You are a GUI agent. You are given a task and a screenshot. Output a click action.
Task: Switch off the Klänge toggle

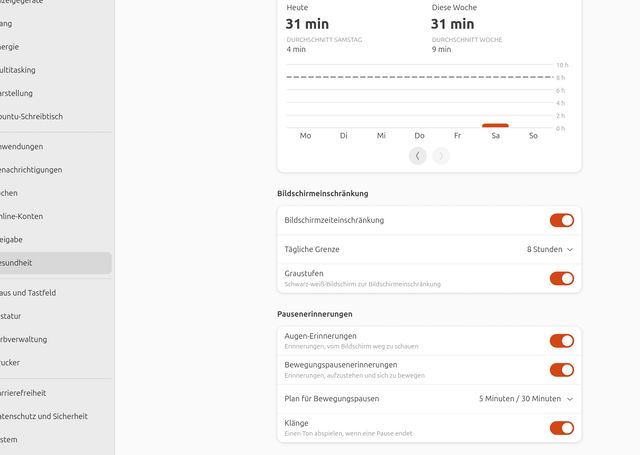(561, 428)
